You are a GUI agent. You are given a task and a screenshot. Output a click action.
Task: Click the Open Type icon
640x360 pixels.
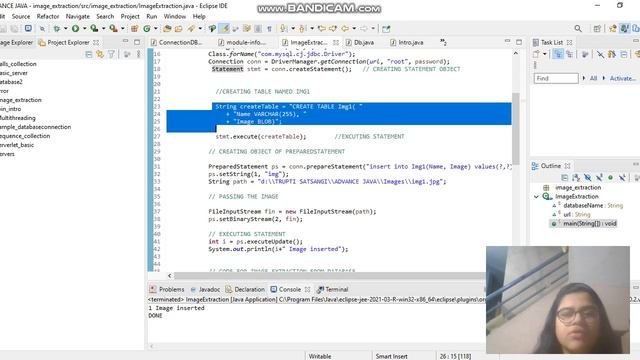coord(167,28)
